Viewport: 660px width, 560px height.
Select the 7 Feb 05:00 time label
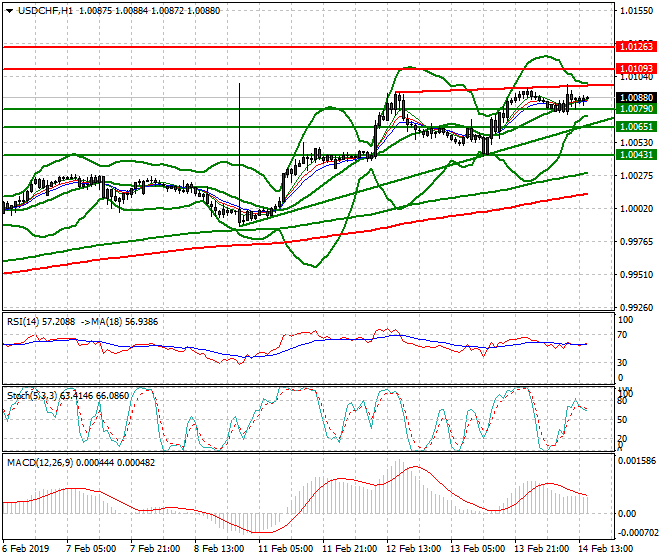click(x=91, y=549)
